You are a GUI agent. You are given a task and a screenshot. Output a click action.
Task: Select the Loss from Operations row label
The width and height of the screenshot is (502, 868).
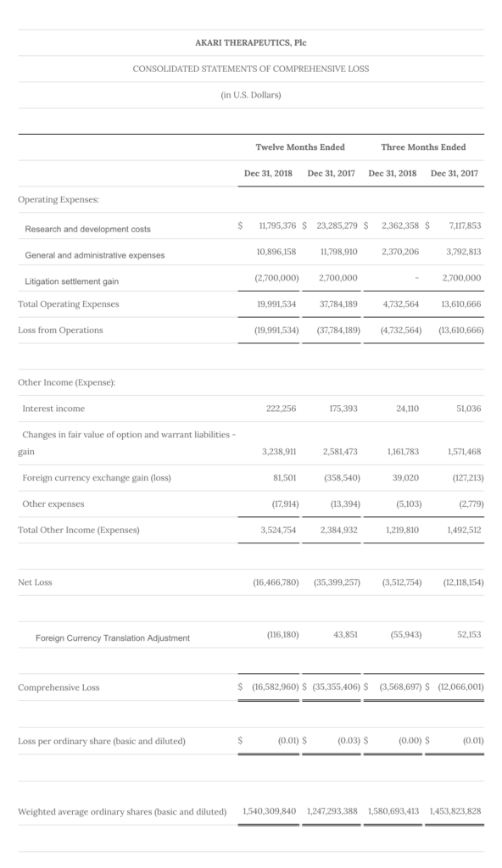(x=60, y=330)
